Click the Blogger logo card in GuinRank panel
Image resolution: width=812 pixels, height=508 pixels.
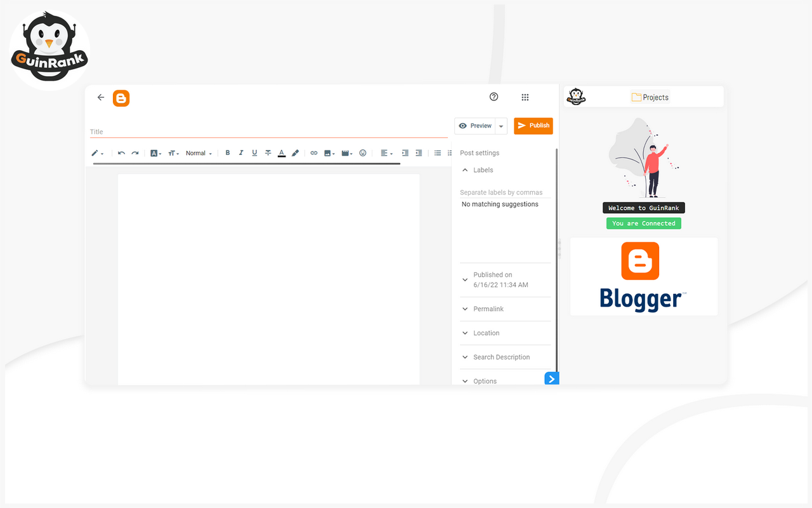644,277
